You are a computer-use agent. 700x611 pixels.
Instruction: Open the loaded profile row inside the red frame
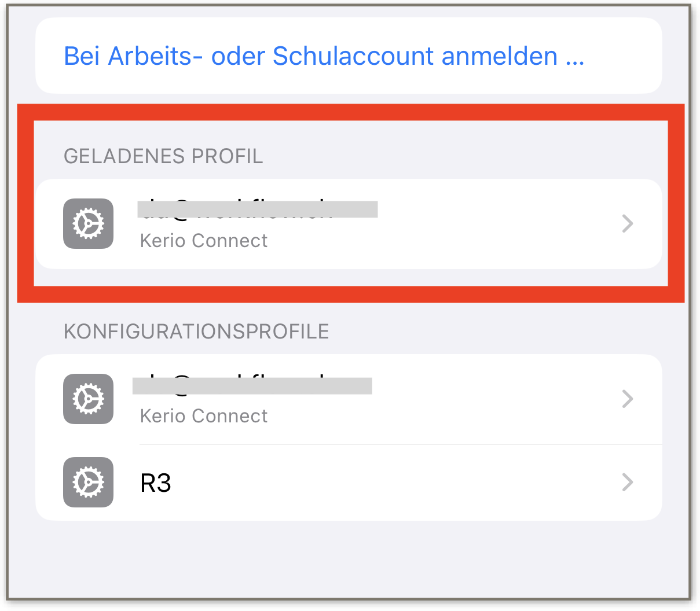click(349, 224)
